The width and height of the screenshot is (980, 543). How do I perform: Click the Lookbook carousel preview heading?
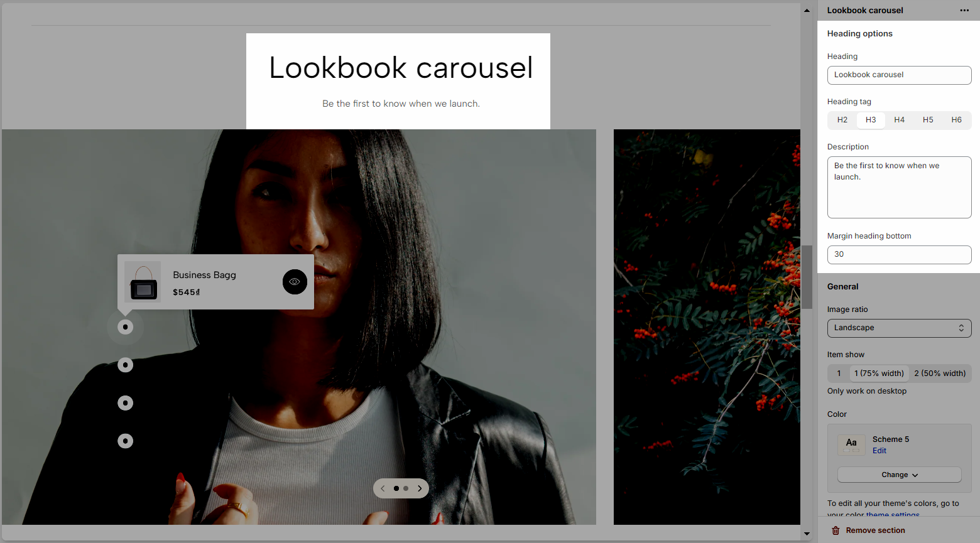pos(401,68)
